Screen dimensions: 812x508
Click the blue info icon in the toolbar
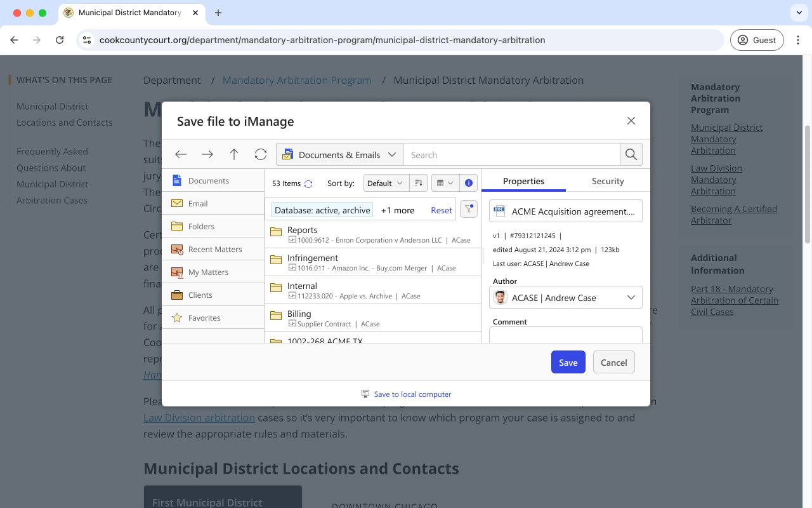469,183
